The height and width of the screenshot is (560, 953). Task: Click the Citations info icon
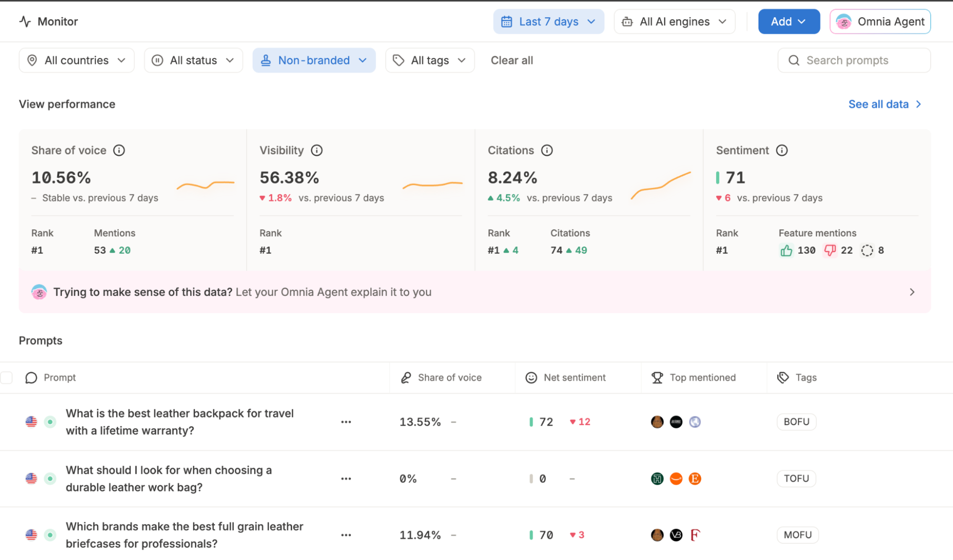tap(547, 151)
